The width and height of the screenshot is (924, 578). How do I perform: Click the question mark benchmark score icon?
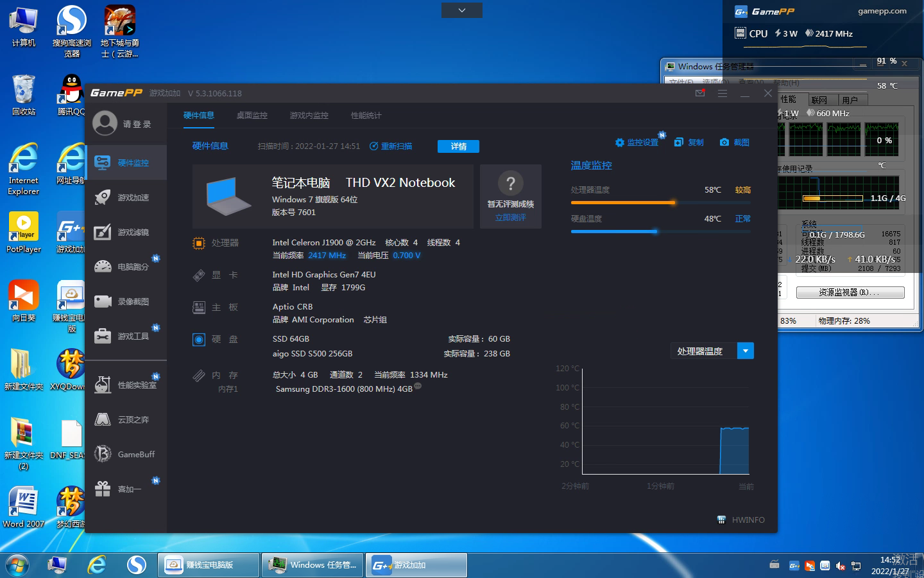[511, 184]
